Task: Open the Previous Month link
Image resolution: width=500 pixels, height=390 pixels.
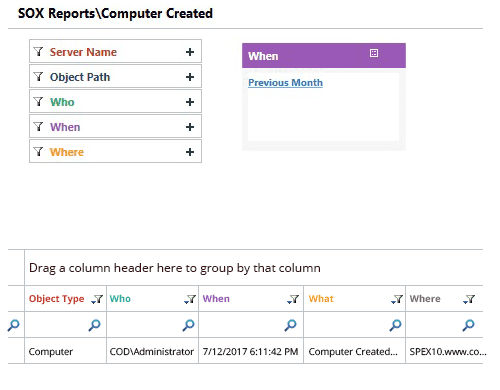Action: tap(285, 83)
